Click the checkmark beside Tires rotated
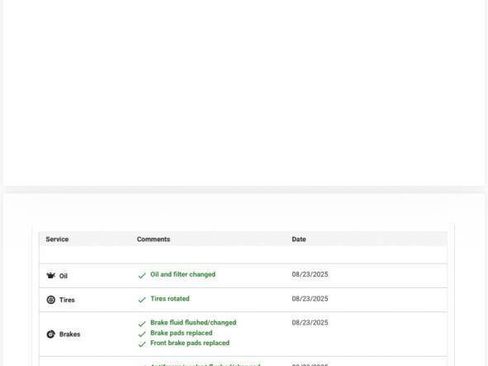The width and height of the screenshot is (488, 366). (142, 300)
